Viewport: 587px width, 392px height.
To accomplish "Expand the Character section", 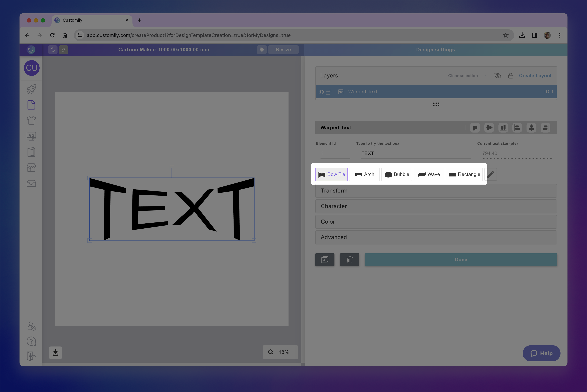I will [436, 206].
